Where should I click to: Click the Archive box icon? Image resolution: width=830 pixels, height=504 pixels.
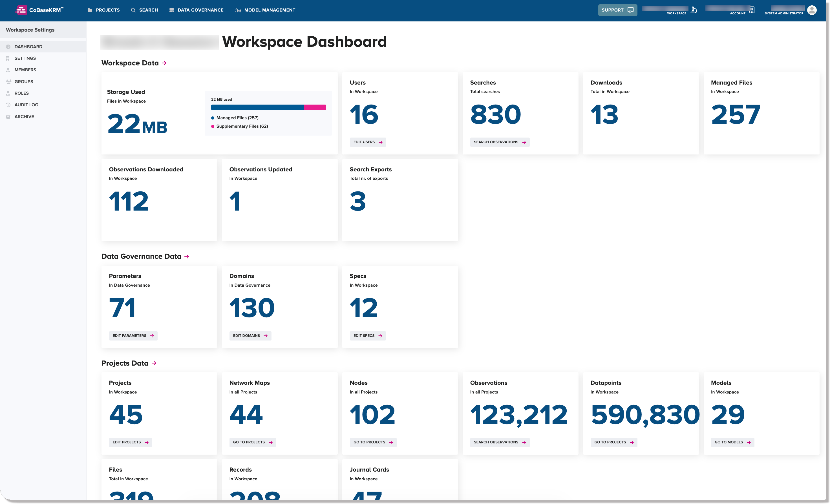8,117
